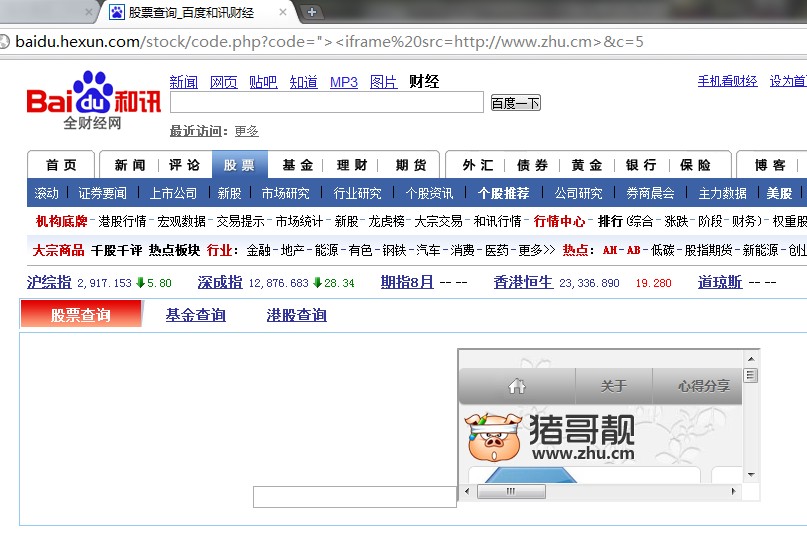Screen dimensions: 807x541
Task: Click the 千股千评 link
Action: [116, 250]
